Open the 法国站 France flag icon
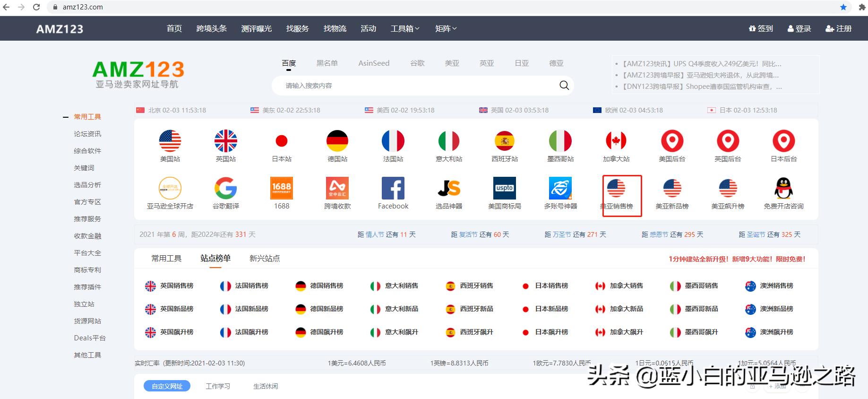Image resolution: width=868 pixels, height=399 pixels. click(393, 140)
